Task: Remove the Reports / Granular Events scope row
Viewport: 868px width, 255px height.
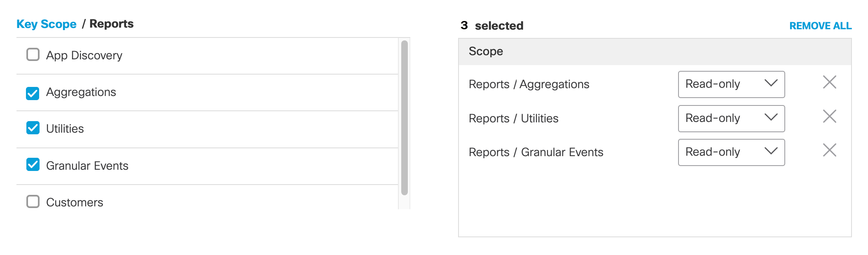Action: (x=829, y=150)
